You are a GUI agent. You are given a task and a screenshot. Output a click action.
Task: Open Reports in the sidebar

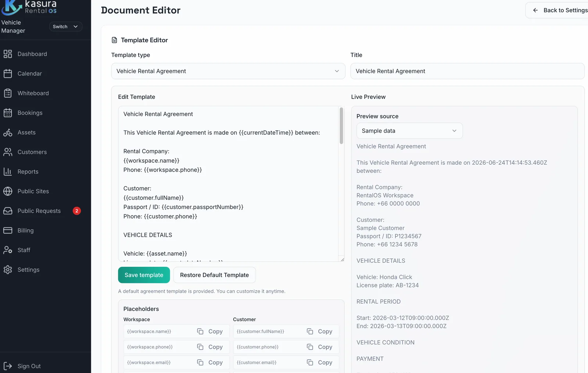pyautogui.click(x=28, y=172)
